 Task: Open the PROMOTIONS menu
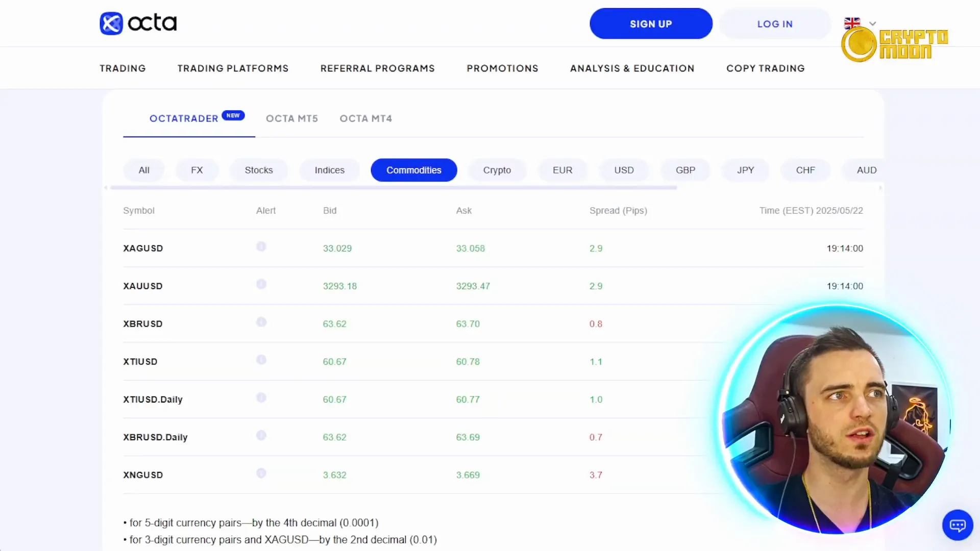point(502,68)
